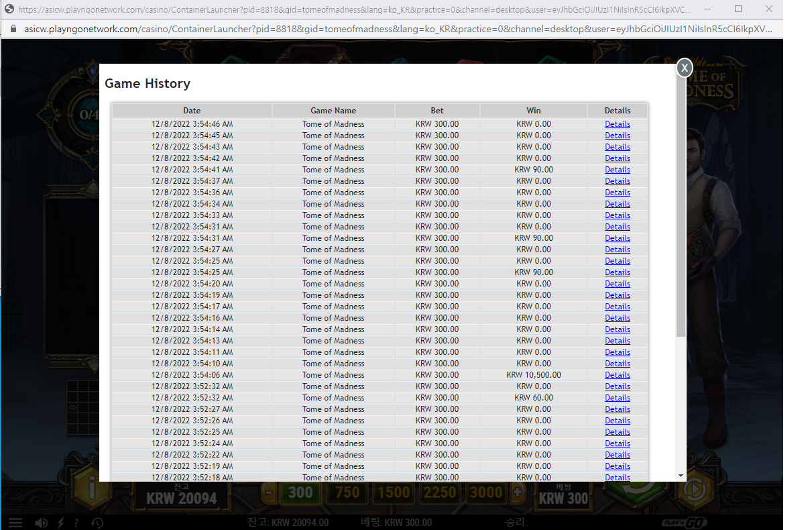Open Details for 3:54:33 AM round
This screenshot has height=530, width=812.
(618, 215)
